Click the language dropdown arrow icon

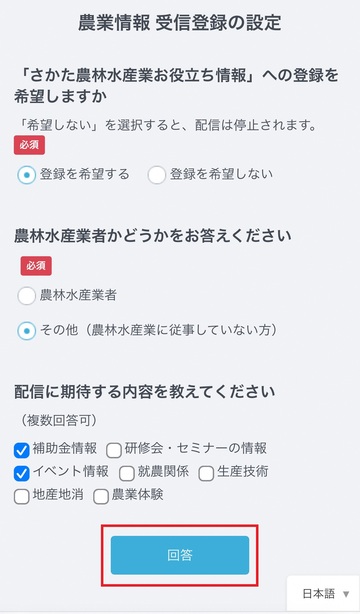point(346,594)
